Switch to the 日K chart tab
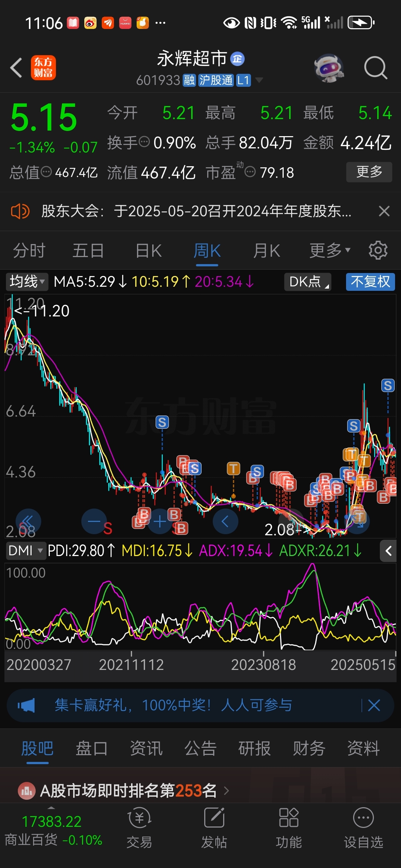This screenshot has height=868, width=401. tap(148, 251)
